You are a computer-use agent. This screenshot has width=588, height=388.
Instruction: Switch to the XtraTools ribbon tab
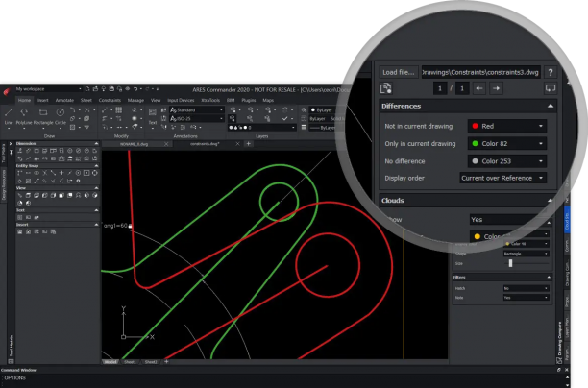(210, 101)
